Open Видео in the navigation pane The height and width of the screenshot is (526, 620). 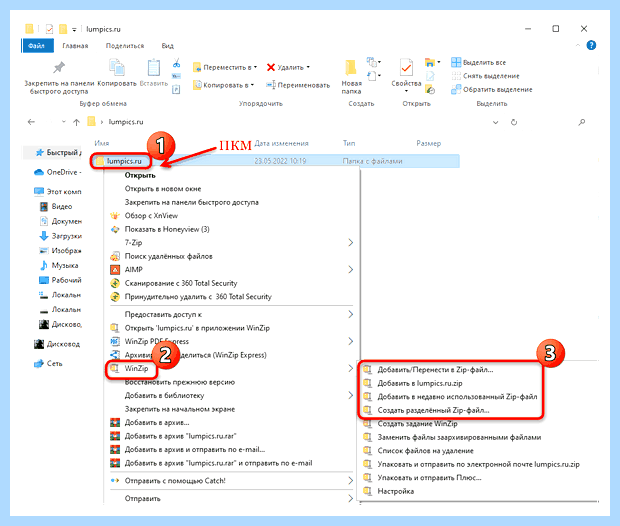pyautogui.click(x=56, y=206)
